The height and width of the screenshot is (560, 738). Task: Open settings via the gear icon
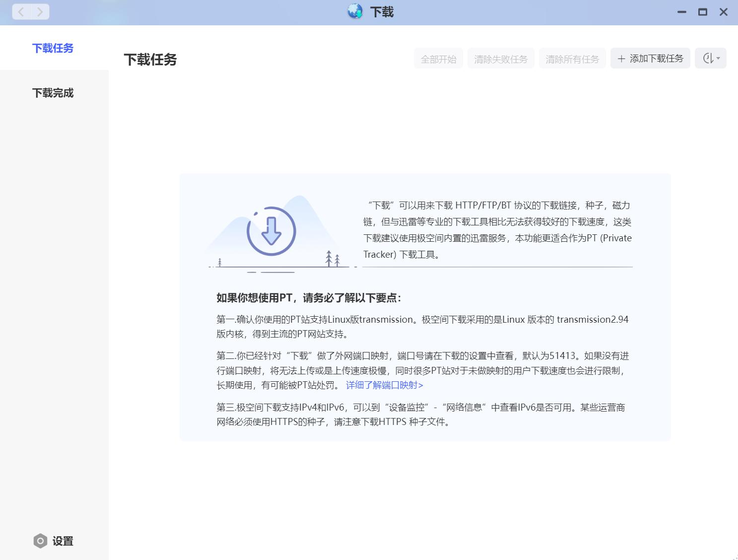40,541
